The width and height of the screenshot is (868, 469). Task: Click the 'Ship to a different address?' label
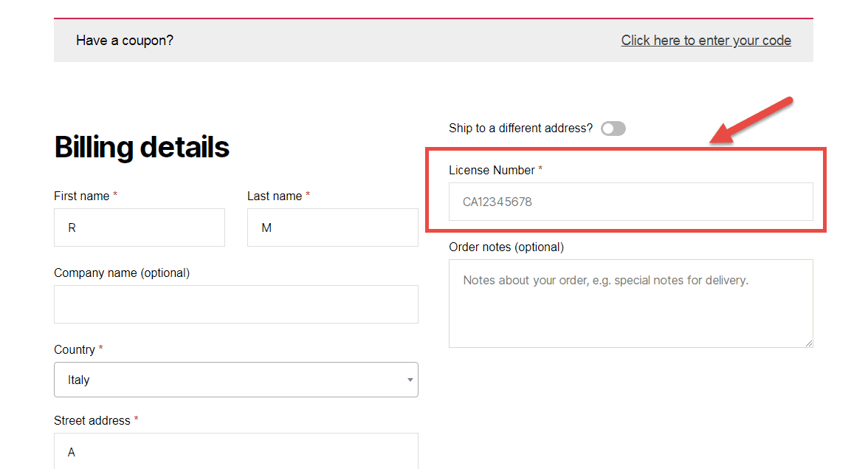point(520,129)
